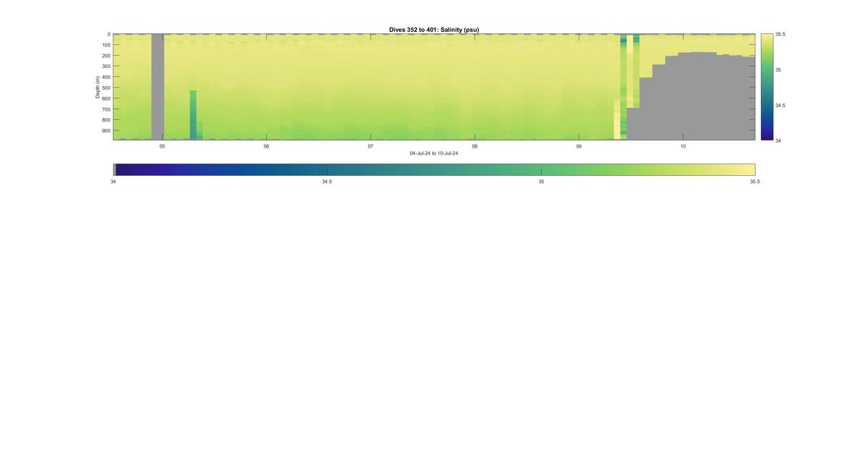Click the depth tick label '100'

(x=106, y=45)
